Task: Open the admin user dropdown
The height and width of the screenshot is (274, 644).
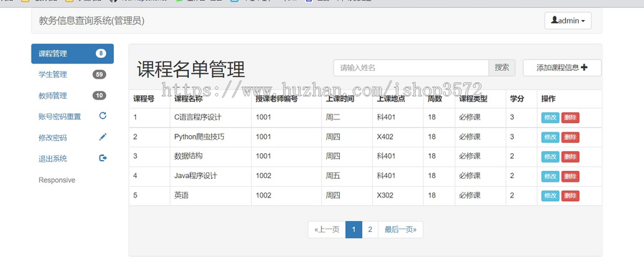Action: [x=567, y=21]
